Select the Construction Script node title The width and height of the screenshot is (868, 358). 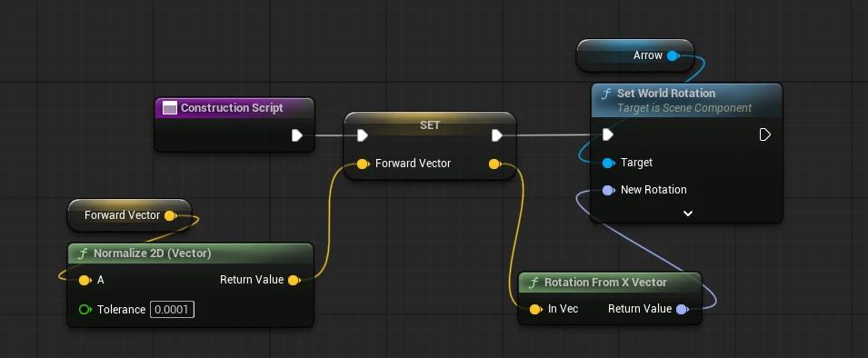click(x=232, y=108)
